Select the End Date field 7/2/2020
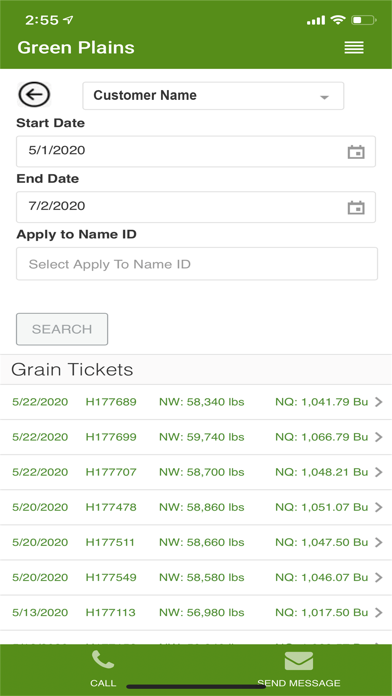 196,207
